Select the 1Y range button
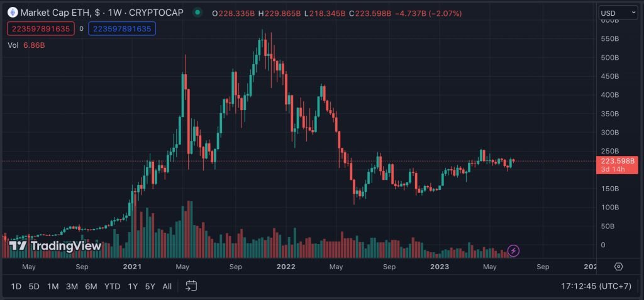The height and width of the screenshot is (300, 644). pos(133,286)
